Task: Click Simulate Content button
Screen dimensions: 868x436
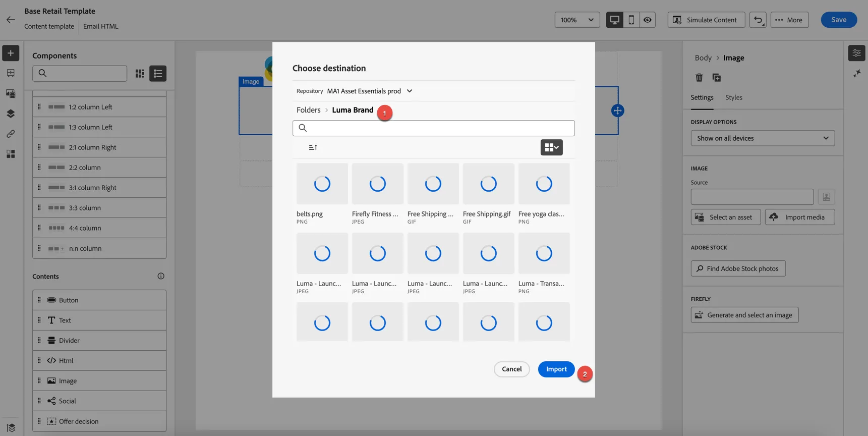Action: coord(706,20)
